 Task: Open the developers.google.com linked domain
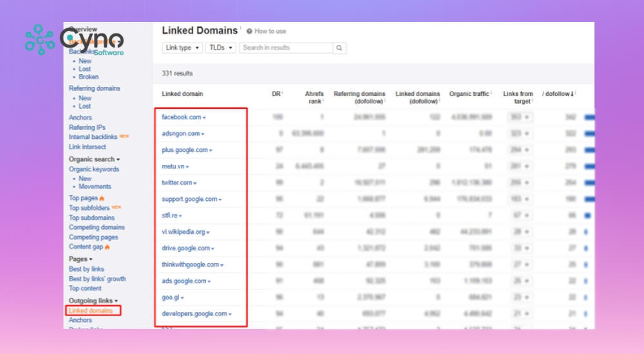(x=194, y=313)
